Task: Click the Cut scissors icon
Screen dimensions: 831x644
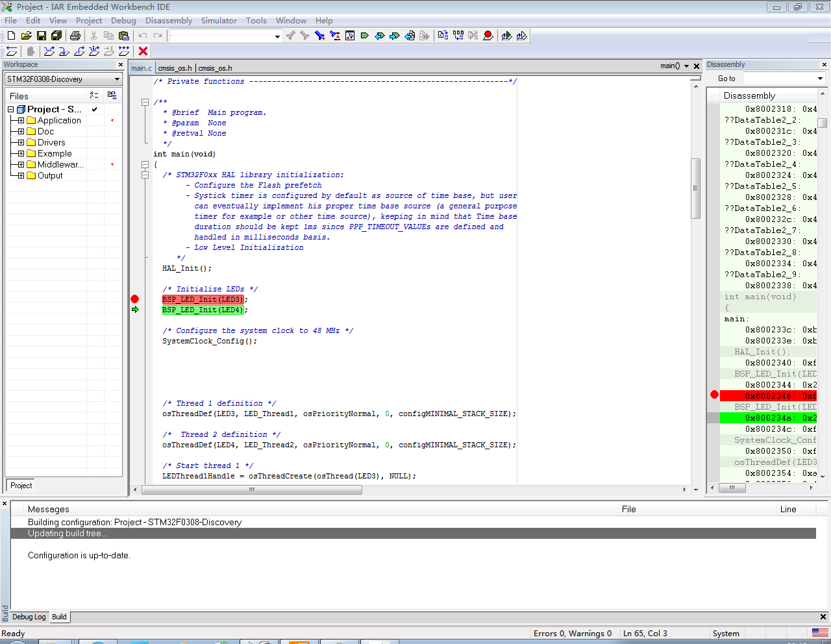Action: click(93, 36)
